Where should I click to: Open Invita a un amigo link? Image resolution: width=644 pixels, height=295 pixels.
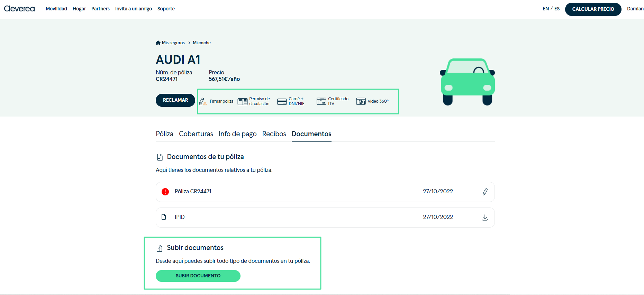point(134,9)
